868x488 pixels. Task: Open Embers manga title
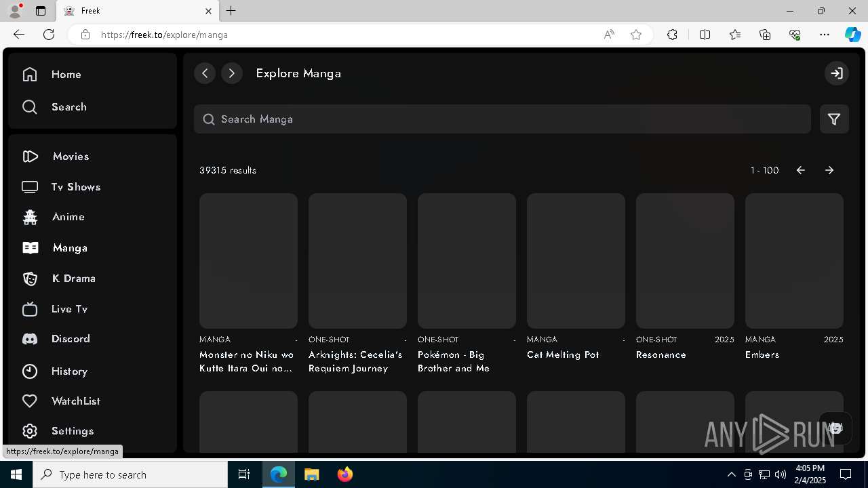point(762,354)
